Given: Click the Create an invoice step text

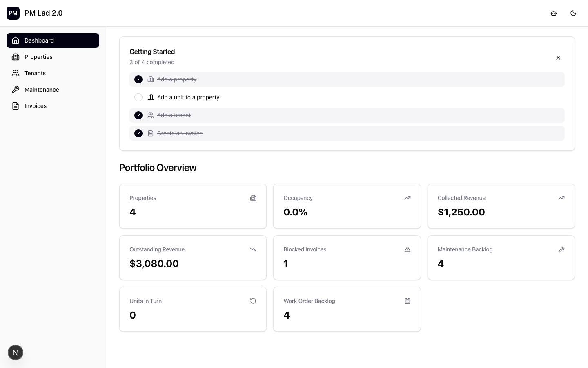Looking at the screenshot, I should pos(180,133).
